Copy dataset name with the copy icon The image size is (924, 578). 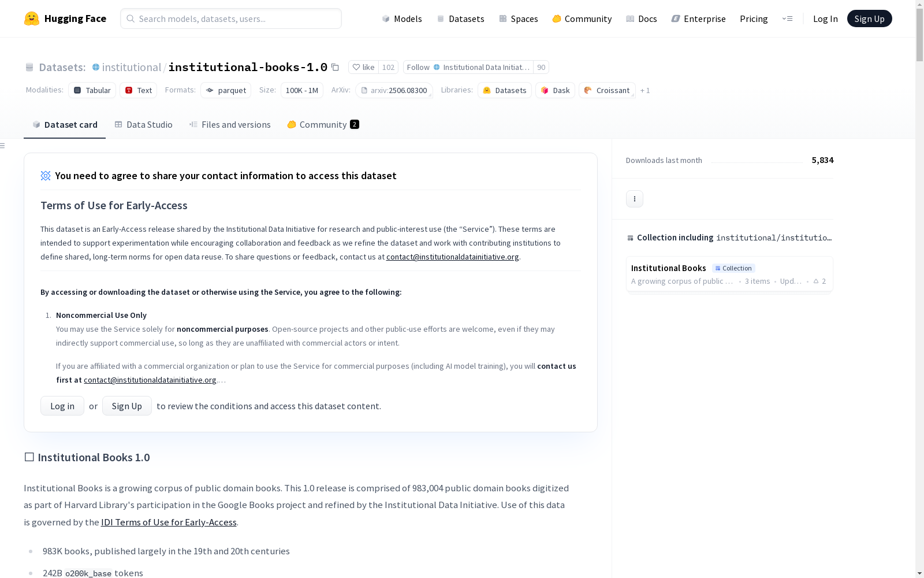click(x=335, y=67)
